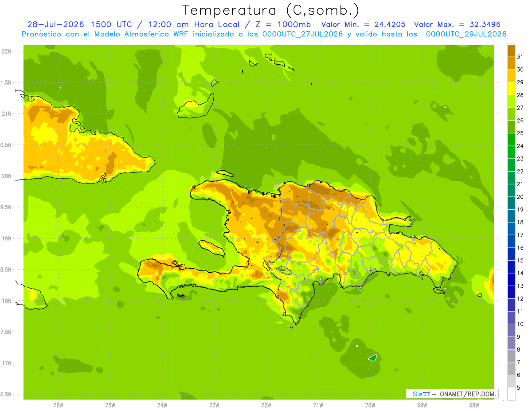The image size is (532, 411).
Task: Click the green legend swatch between 24 and 25
Action: (x=512, y=139)
